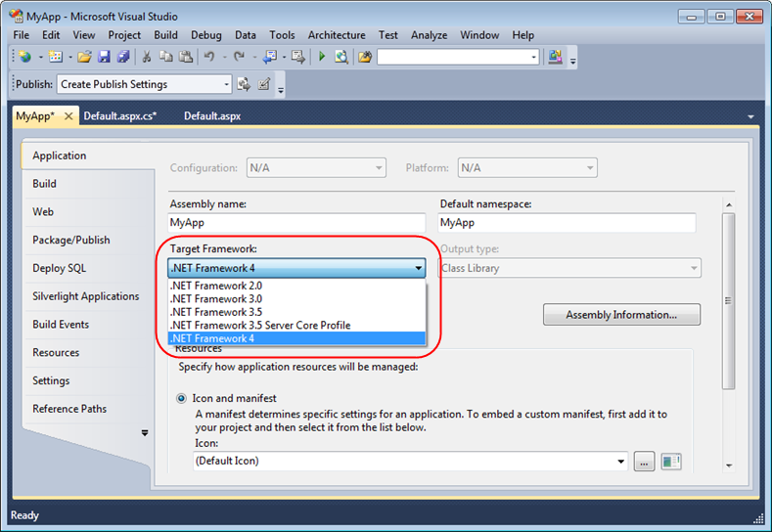Click the browse (...) button for the icon
Viewport: 772px width, 532px height.
[x=644, y=462]
